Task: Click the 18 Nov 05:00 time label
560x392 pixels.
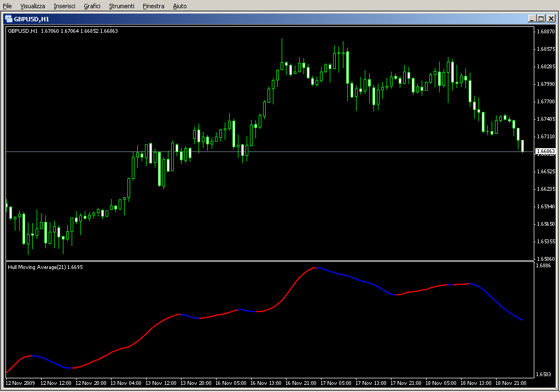Action: 441,383
